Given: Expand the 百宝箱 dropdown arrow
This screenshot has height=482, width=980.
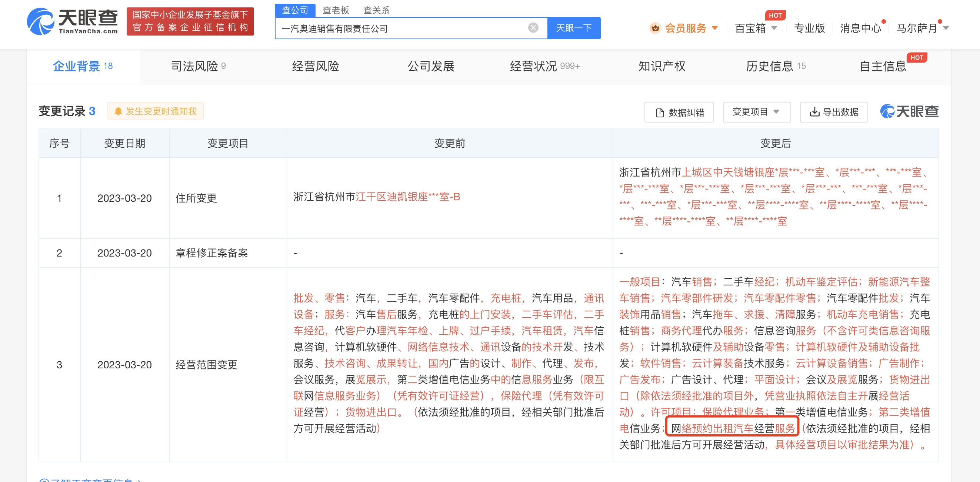Looking at the screenshot, I should point(774,28).
